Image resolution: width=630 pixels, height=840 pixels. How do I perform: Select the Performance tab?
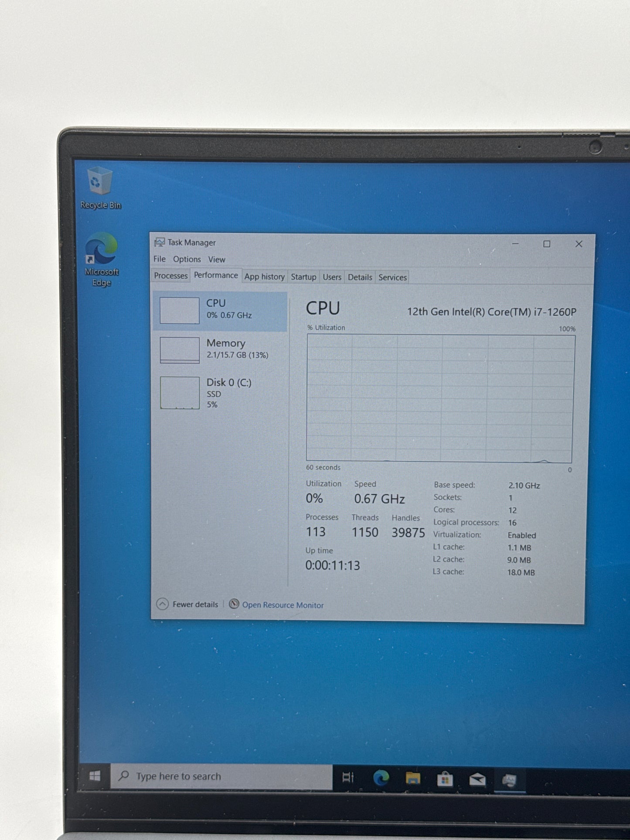pyautogui.click(x=216, y=275)
